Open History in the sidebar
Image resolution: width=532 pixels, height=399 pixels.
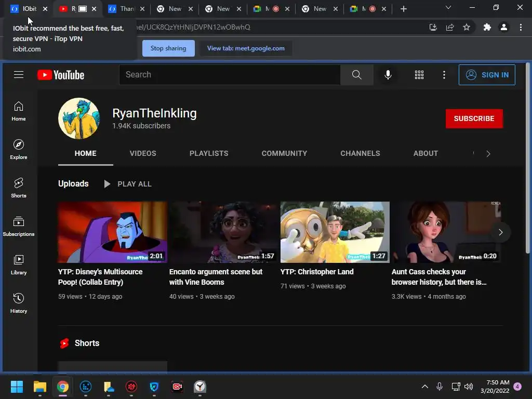[x=19, y=303]
